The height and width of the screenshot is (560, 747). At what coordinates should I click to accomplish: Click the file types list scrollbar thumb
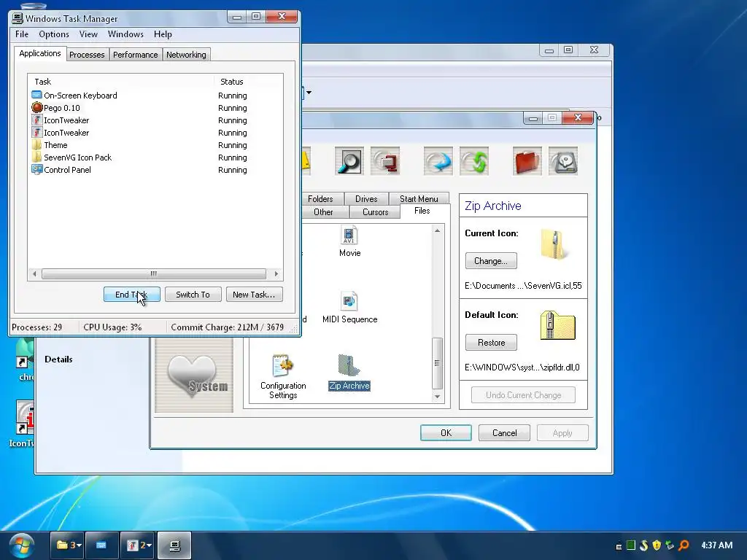438,363
